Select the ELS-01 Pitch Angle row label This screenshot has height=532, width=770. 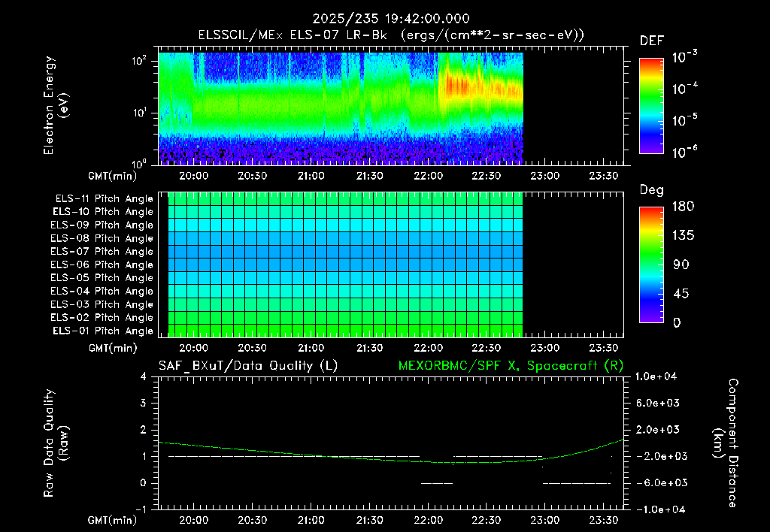(x=103, y=331)
